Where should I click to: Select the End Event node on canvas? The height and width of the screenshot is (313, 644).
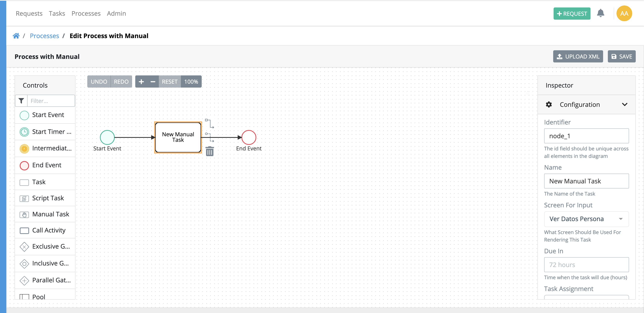click(x=249, y=137)
